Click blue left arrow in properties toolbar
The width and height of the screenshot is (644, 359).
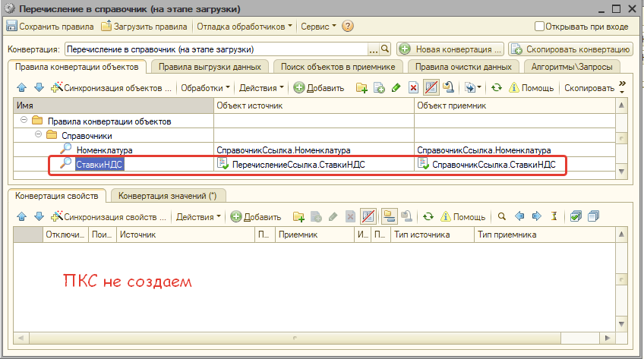tap(519, 216)
